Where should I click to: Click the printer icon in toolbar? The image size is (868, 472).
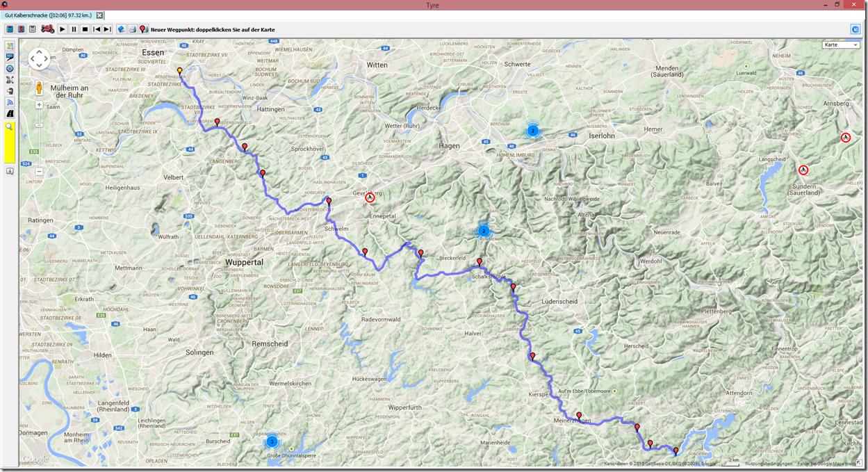click(132, 29)
